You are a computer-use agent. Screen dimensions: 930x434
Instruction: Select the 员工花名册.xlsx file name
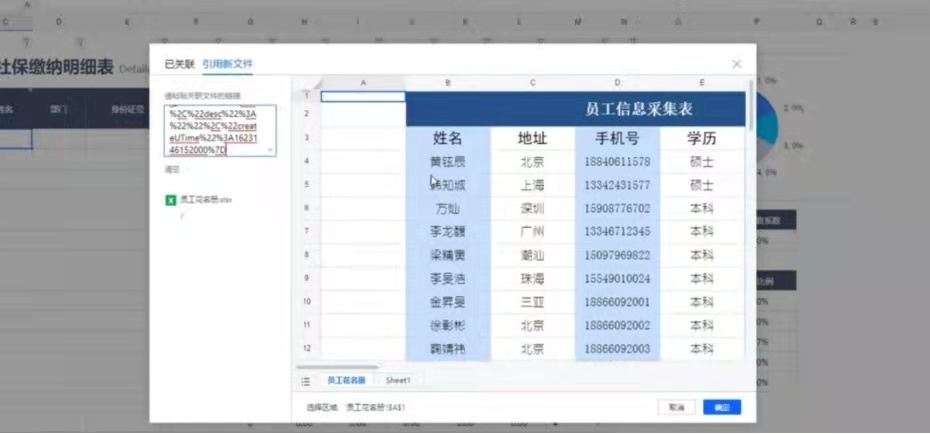coord(205,200)
